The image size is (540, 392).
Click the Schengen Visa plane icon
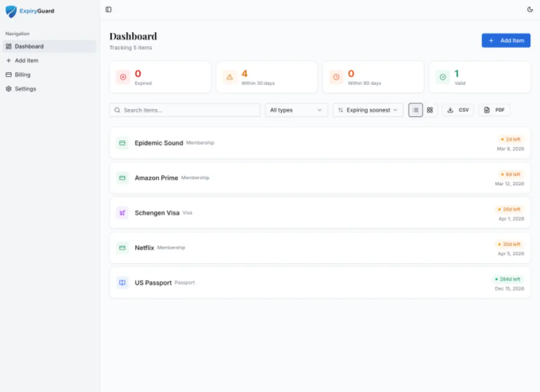tap(122, 213)
